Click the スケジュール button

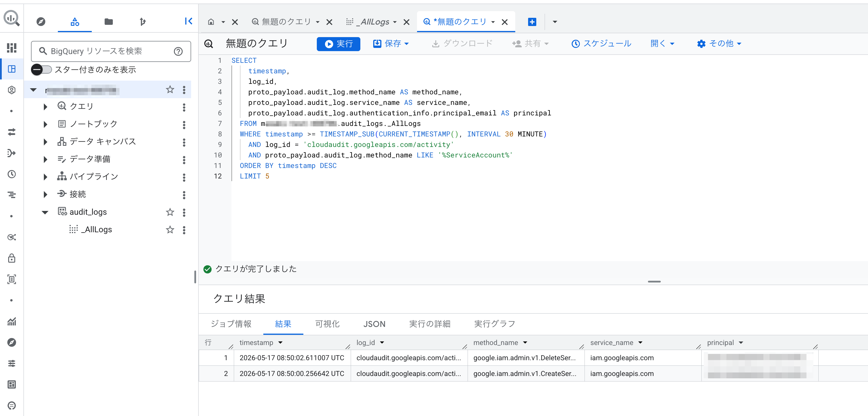601,44
